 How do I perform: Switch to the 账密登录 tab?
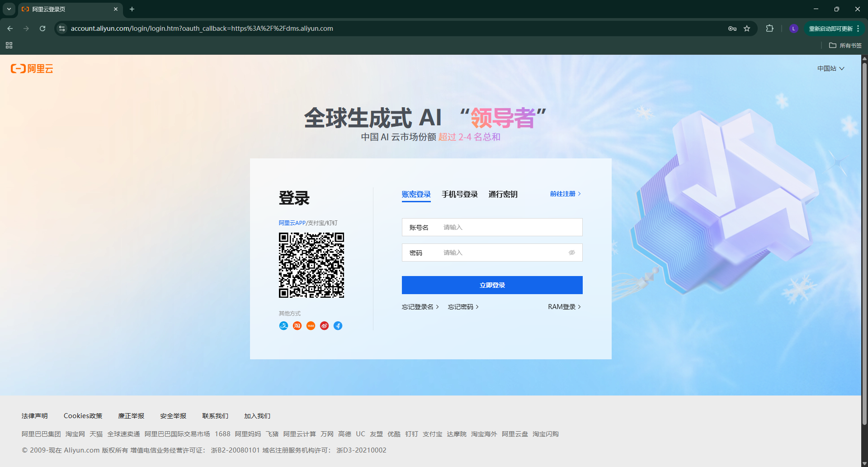pyautogui.click(x=416, y=195)
